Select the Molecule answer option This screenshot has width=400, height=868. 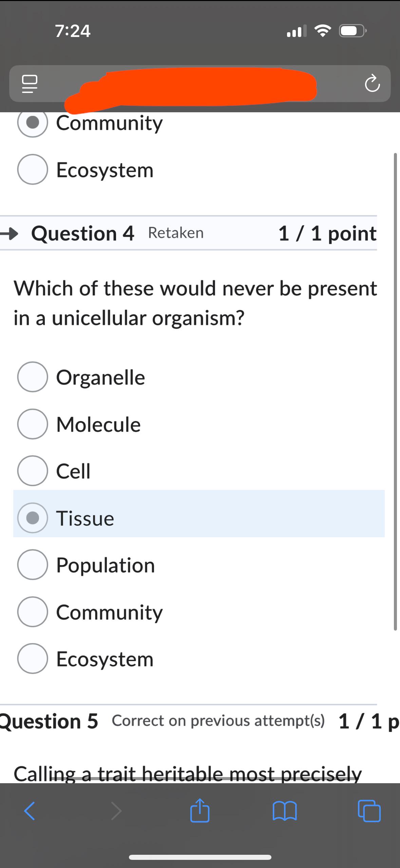click(32, 424)
